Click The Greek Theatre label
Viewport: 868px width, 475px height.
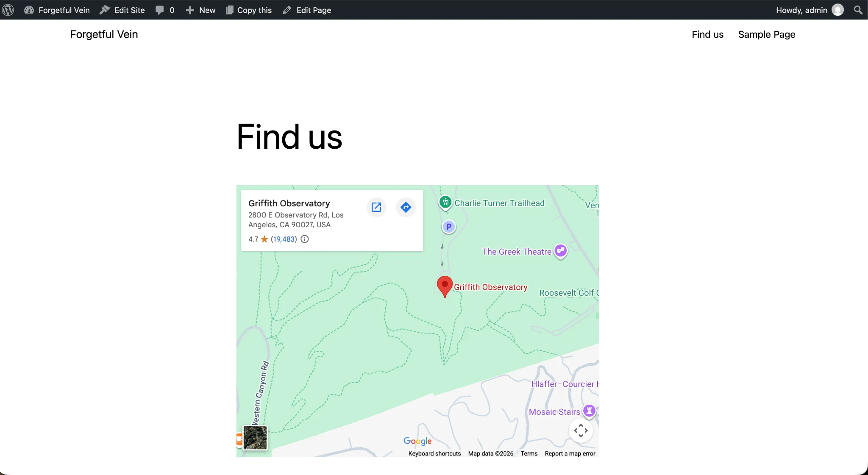[517, 252]
